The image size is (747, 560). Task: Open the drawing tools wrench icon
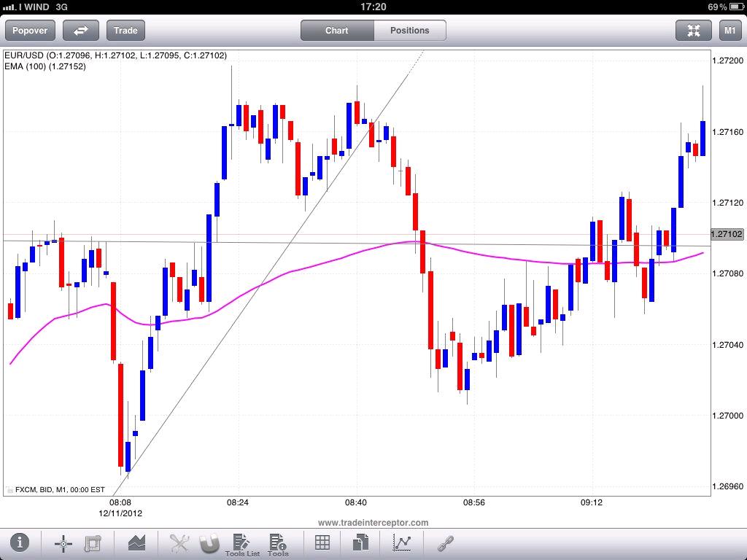(179, 542)
